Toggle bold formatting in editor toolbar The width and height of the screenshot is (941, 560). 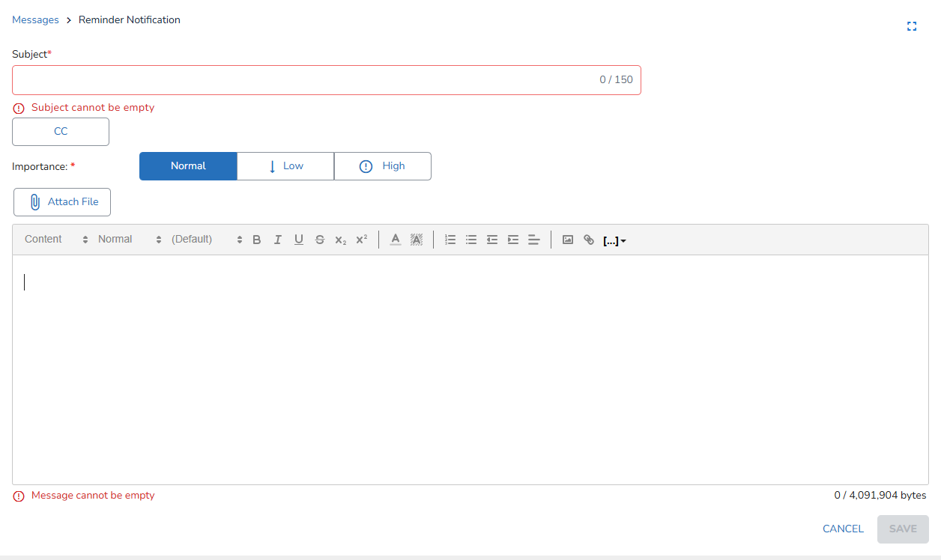coord(257,240)
